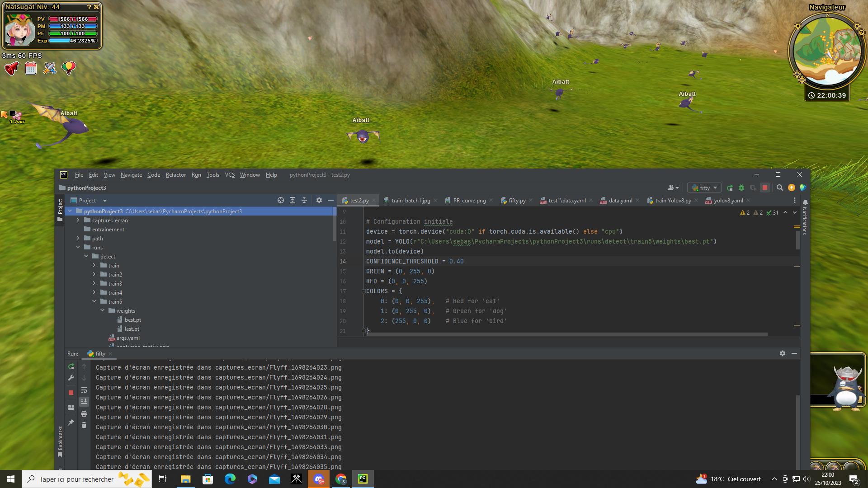Click the '31' inspection check indicator
The height and width of the screenshot is (488, 868).
pyautogui.click(x=772, y=213)
